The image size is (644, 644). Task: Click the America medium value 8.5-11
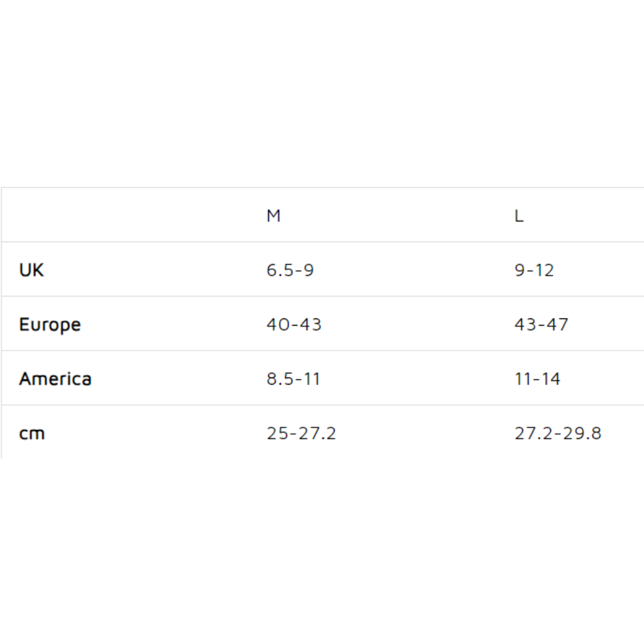pos(293,379)
